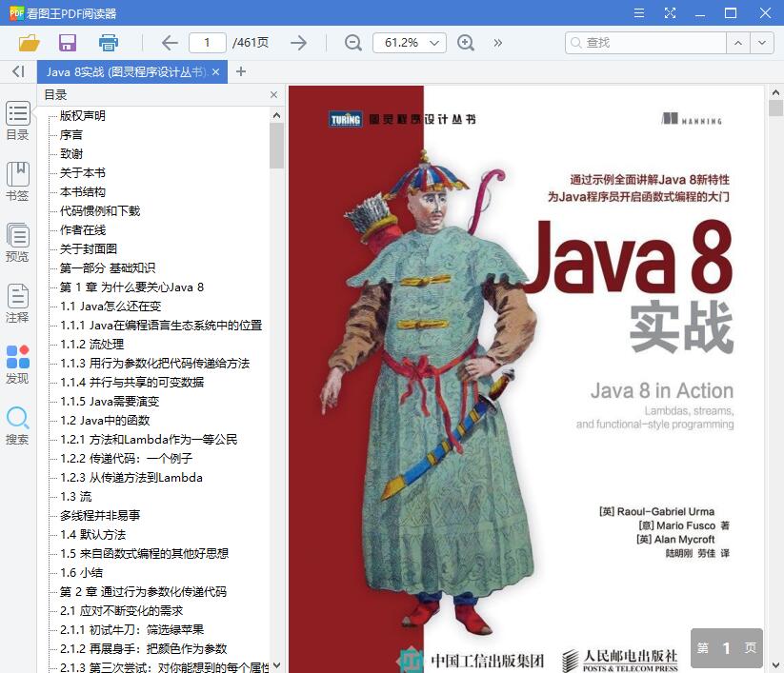
Task: Open section 1.1.2 流处理
Action: 92,345
